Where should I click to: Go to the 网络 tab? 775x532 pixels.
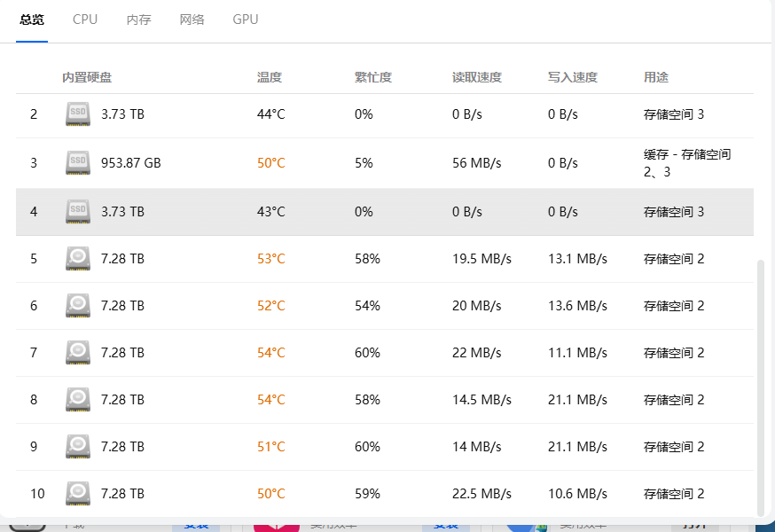point(192,20)
